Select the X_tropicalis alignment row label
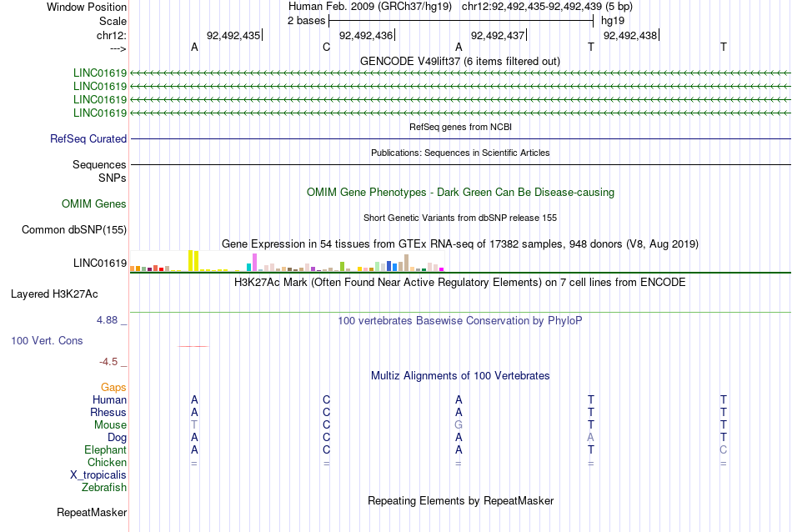The width and height of the screenshot is (792, 532). (98, 475)
